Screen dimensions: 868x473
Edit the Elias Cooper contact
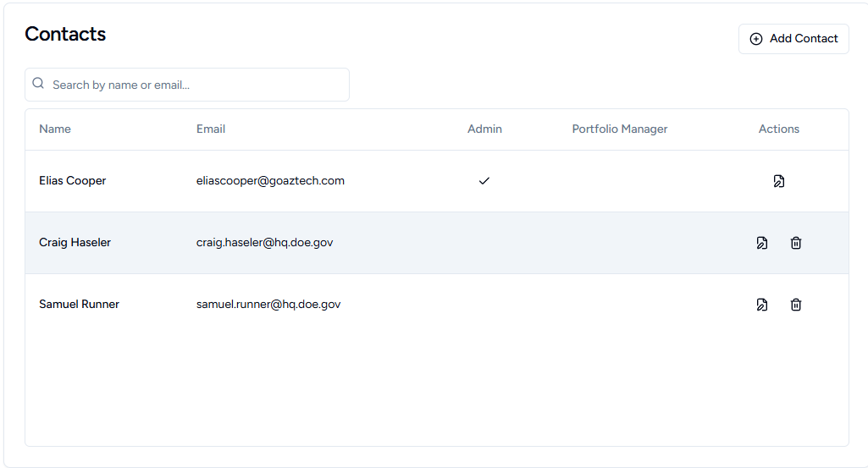778,181
